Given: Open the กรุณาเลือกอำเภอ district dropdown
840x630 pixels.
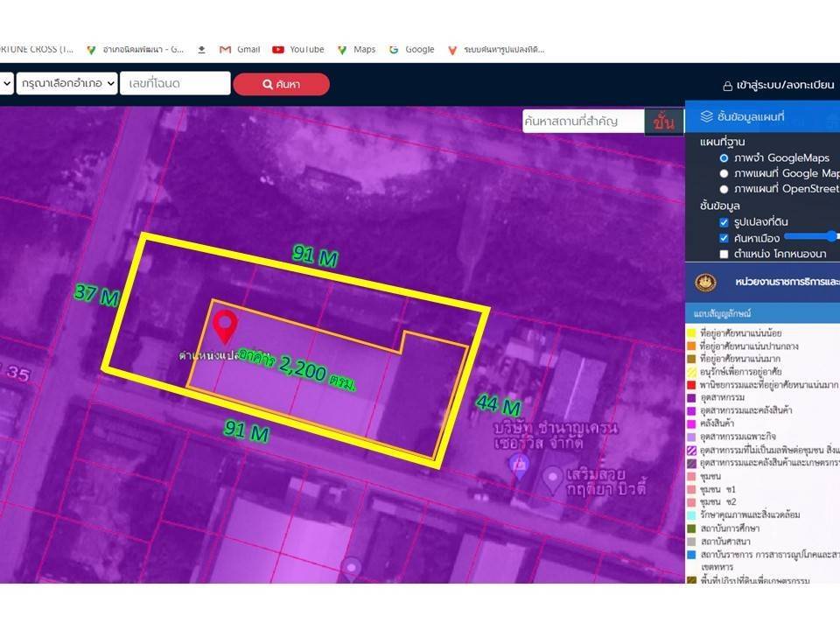Looking at the screenshot, I should tap(66, 84).
